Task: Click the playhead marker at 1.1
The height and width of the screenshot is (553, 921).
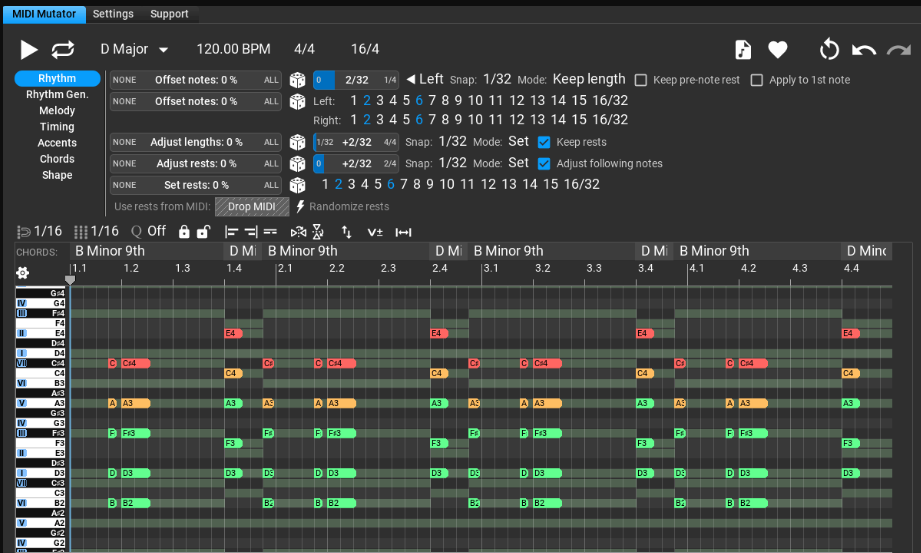Action: click(x=70, y=280)
